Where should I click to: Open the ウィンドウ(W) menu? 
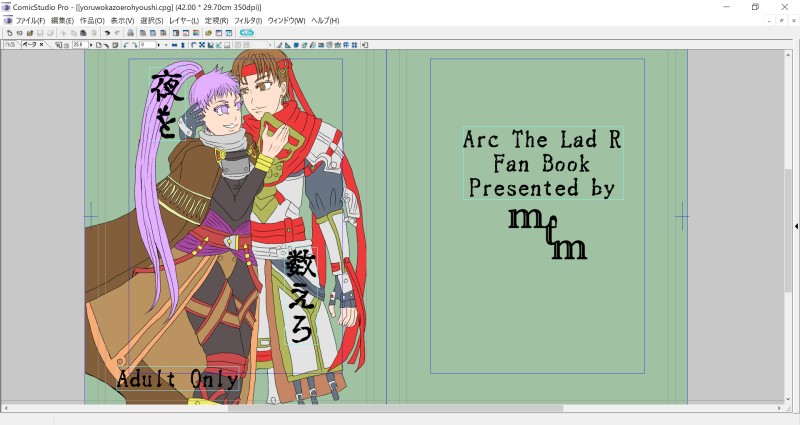pos(286,20)
